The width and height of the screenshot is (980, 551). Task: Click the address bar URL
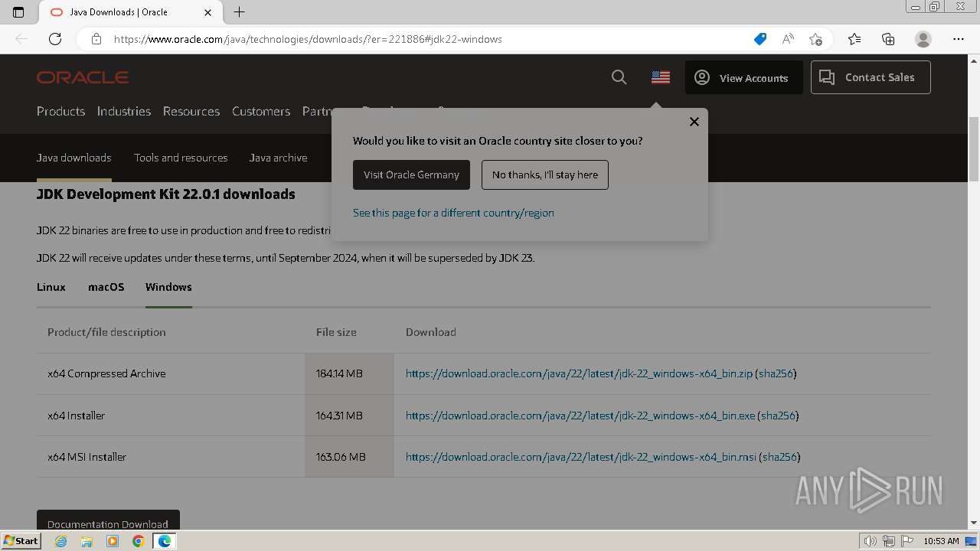[x=308, y=39]
